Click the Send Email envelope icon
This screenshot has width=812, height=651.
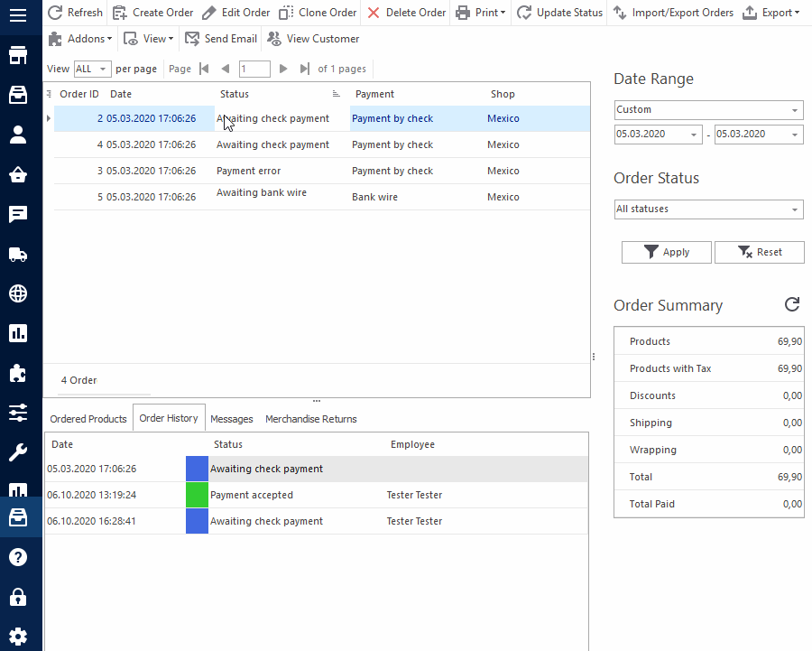click(192, 39)
